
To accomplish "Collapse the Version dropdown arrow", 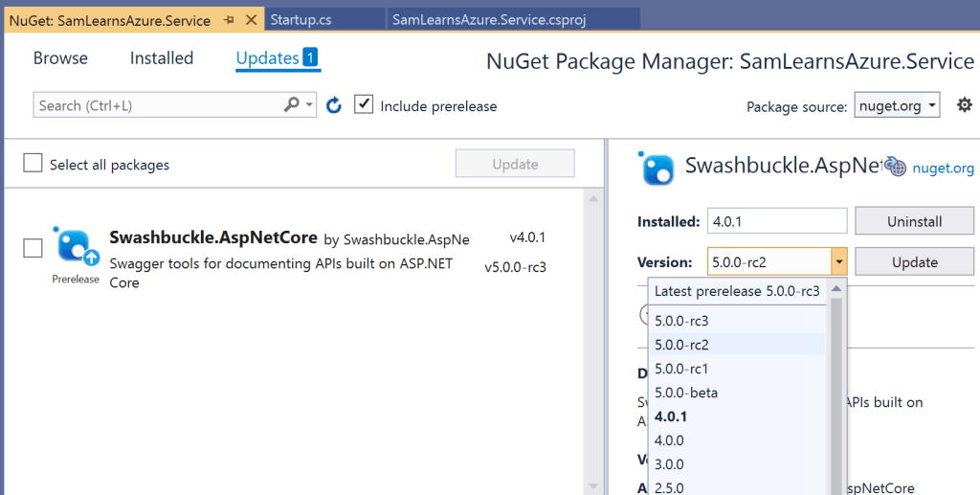I will 838,262.
